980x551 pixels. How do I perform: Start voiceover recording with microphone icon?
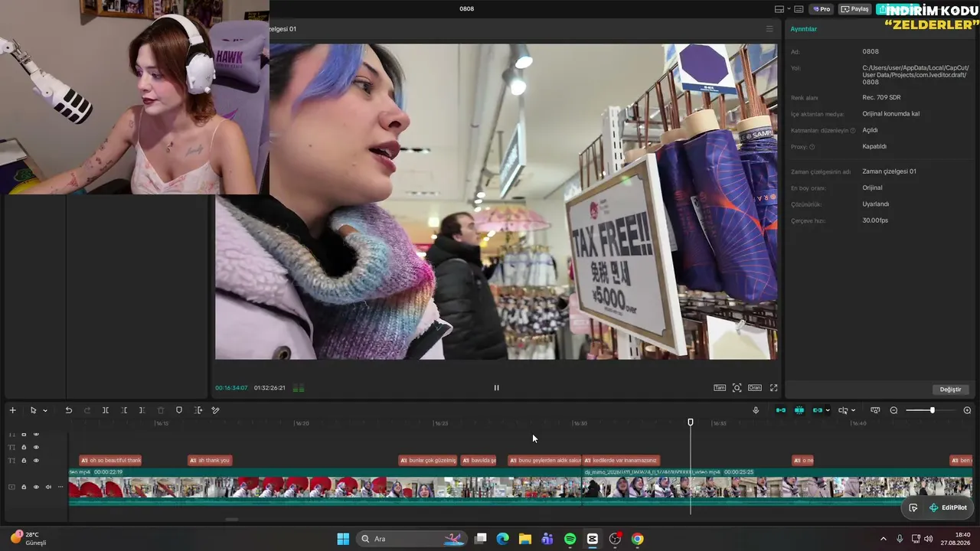756,410
